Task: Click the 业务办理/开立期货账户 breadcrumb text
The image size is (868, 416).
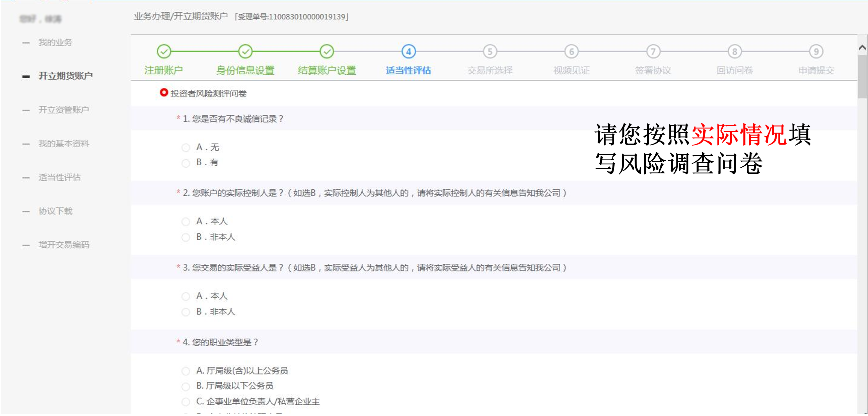Action: coord(180,16)
